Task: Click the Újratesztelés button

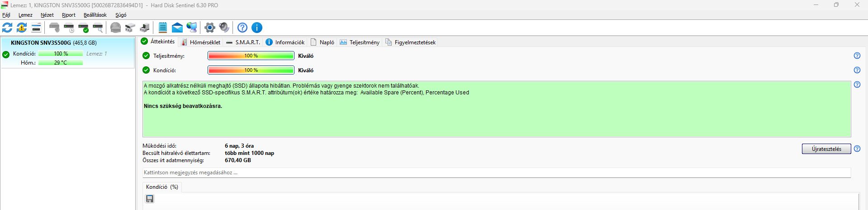Action: coord(826,149)
